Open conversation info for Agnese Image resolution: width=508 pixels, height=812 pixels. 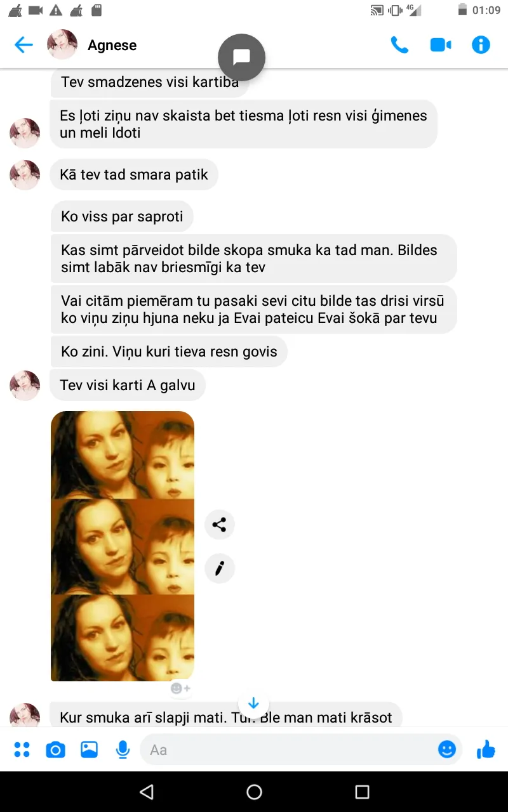pos(481,45)
